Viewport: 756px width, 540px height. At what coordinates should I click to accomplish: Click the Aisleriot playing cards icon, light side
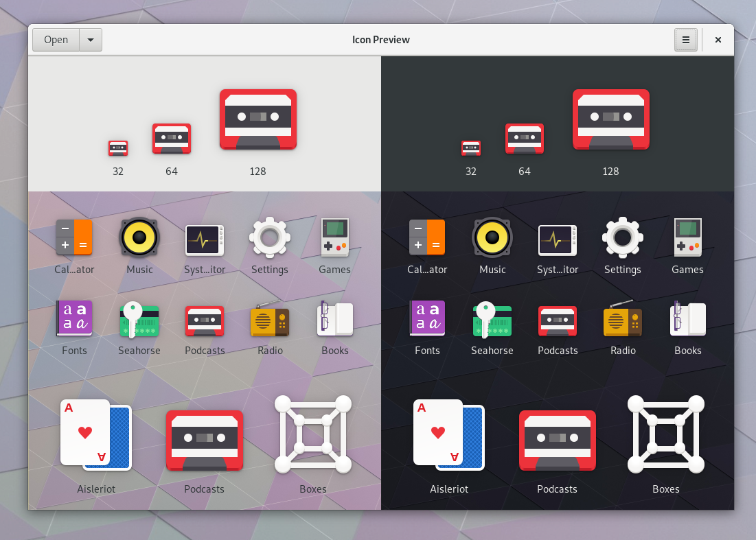96,434
